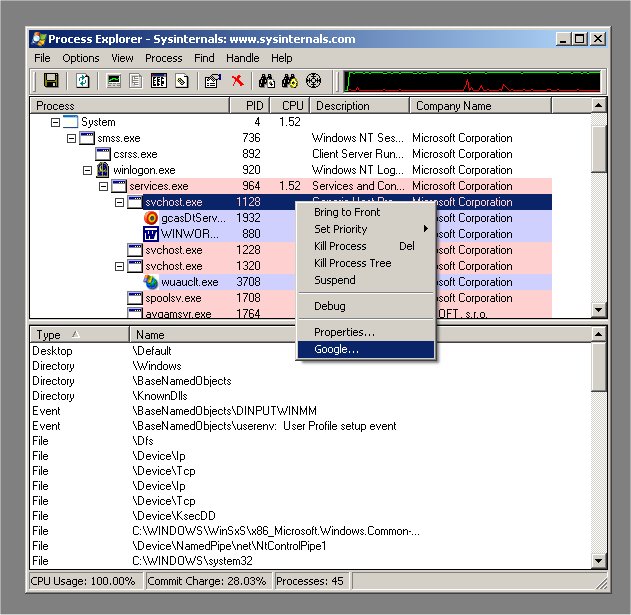
Task: Click the Commit Charge status bar entry
Action: pyautogui.click(x=207, y=581)
